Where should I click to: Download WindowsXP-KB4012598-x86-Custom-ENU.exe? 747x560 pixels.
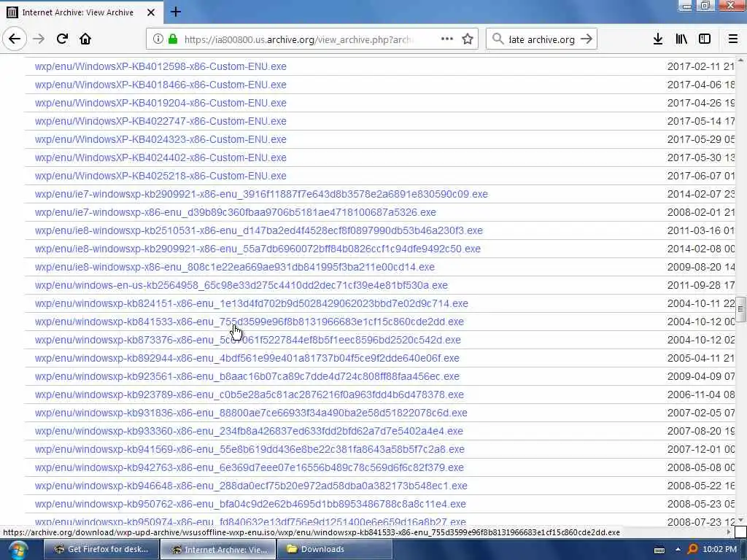[160, 66]
